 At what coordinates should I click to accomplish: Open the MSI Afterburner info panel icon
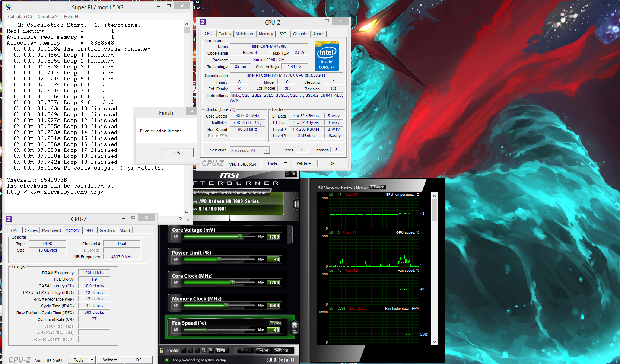296,204
